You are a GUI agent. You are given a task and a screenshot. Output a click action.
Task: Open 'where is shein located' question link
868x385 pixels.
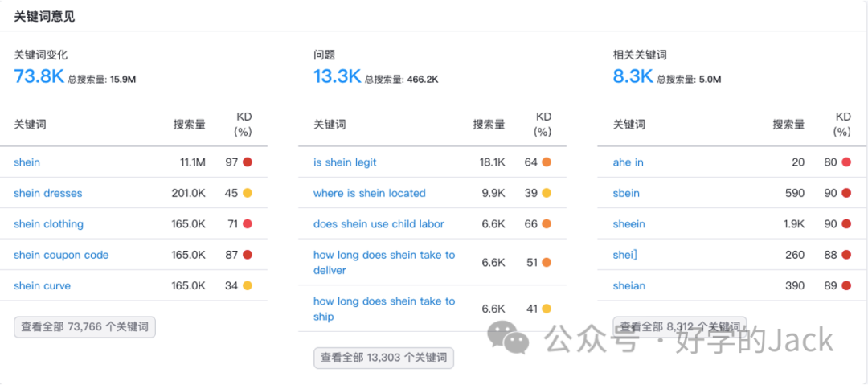point(369,194)
